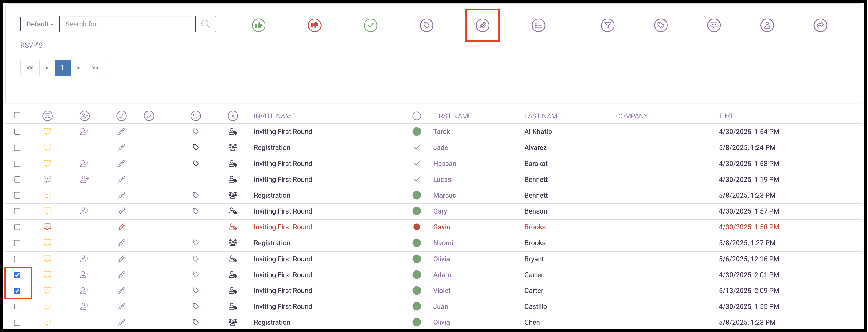The height and width of the screenshot is (332, 868).
Task: Check the box for Hassan Barakat
Action: click(17, 164)
